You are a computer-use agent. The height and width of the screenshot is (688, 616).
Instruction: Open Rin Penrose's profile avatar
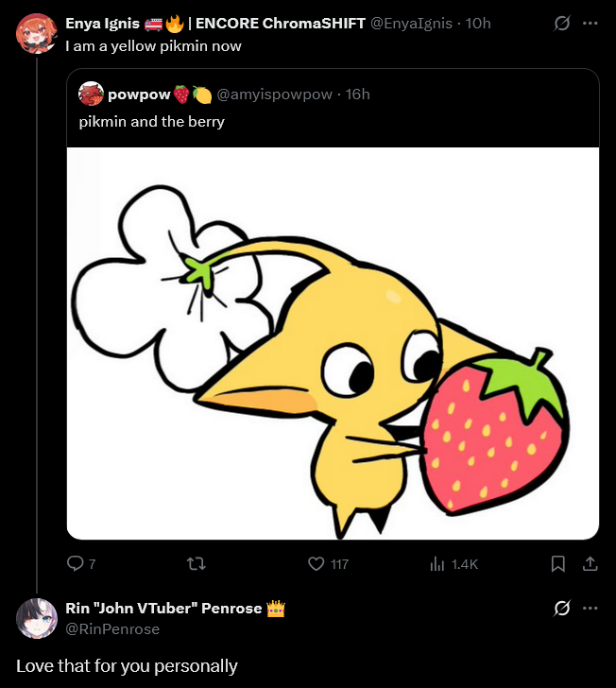(x=36, y=617)
